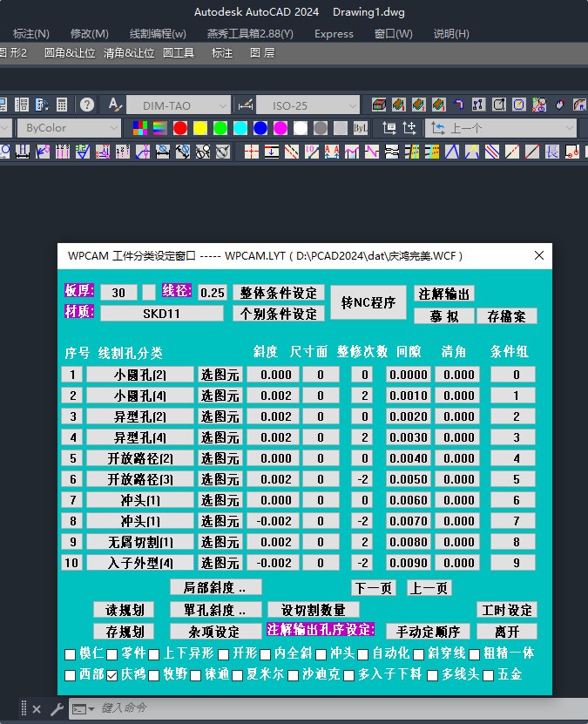
Task: Click the 注解输出 button
Action: click(x=444, y=294)
